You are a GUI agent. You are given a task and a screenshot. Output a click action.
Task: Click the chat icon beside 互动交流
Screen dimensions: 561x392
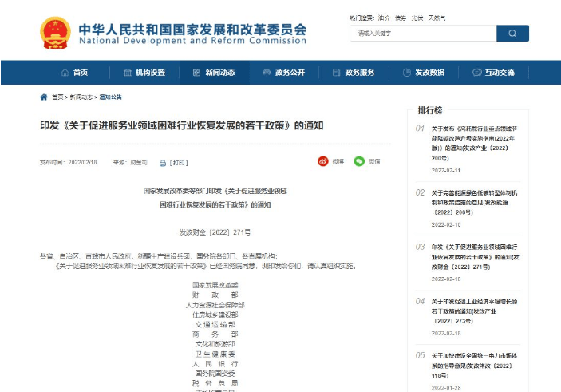(476, 73)
